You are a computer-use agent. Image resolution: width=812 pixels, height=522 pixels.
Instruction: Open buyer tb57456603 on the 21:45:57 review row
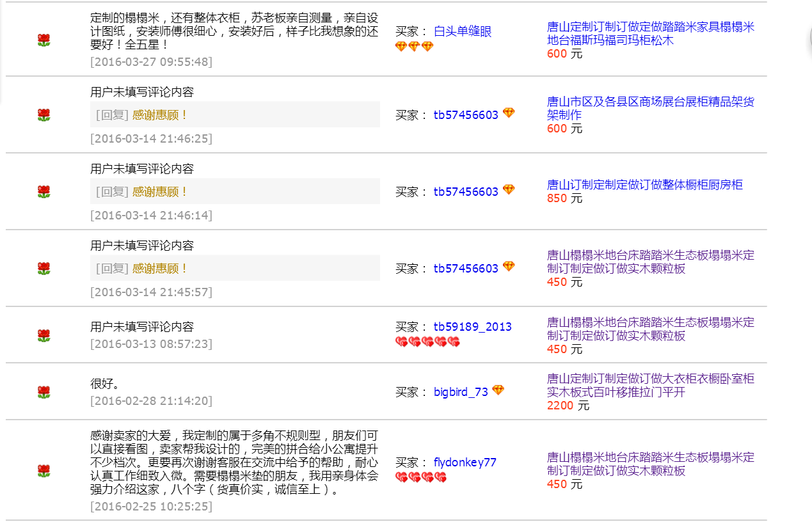pos(466,269)
